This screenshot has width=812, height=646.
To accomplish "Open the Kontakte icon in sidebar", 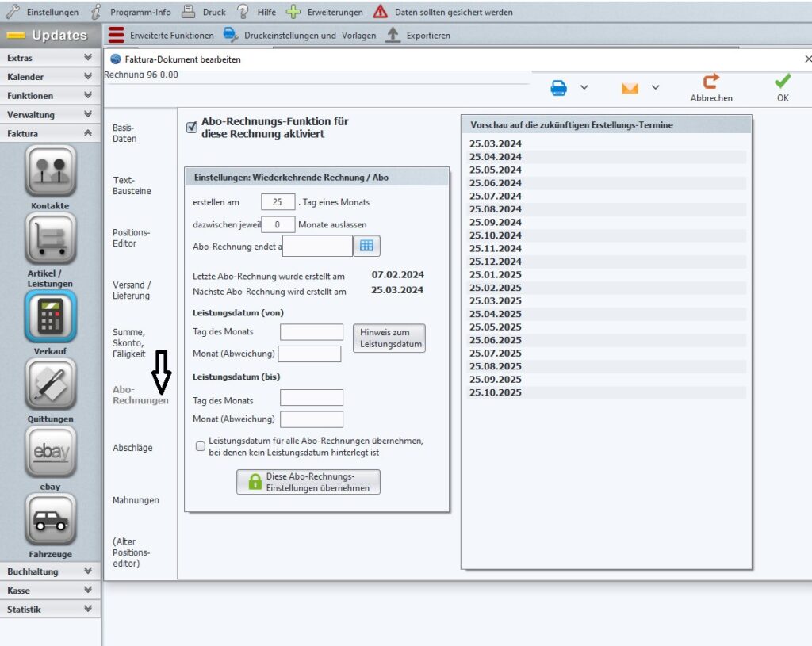I will (x=50, y=170).
